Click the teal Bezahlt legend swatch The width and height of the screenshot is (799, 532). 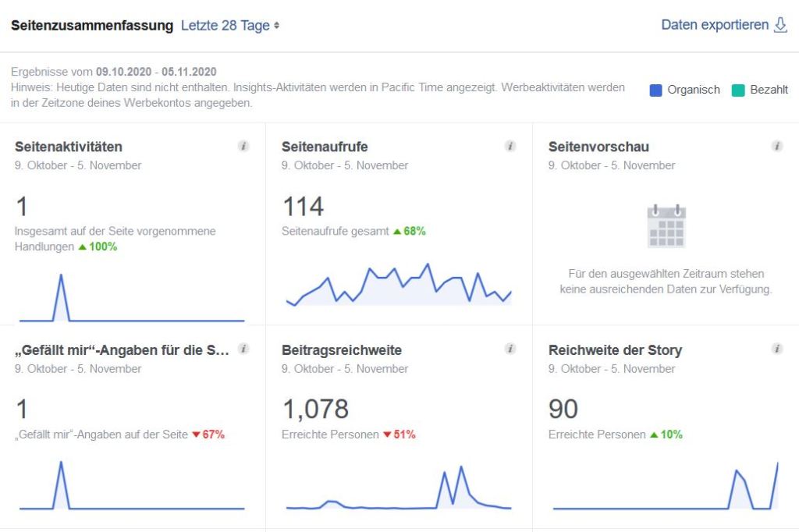click(738, 90)
